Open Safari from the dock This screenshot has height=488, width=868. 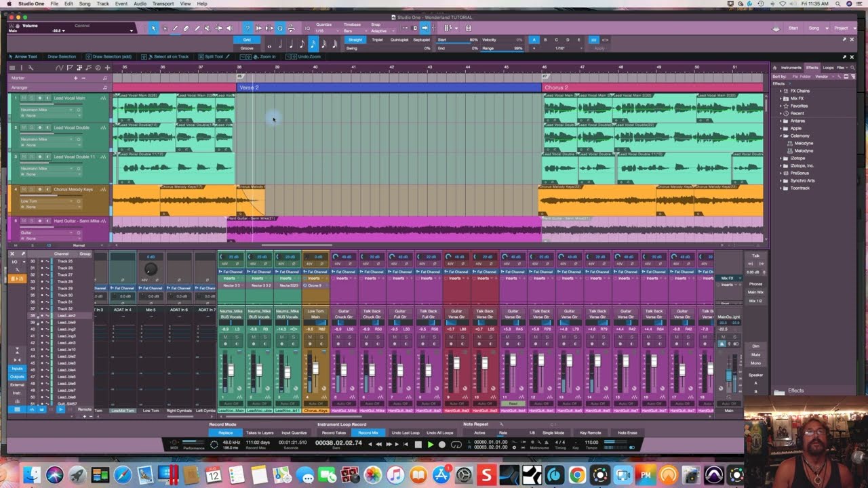(x=123, y=475)
